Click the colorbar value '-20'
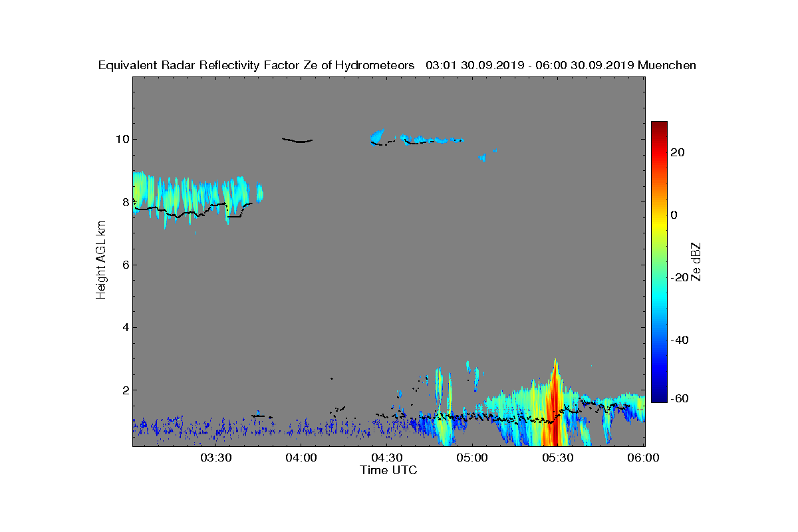This screenshot has width=798, height=532. point(680,277)
